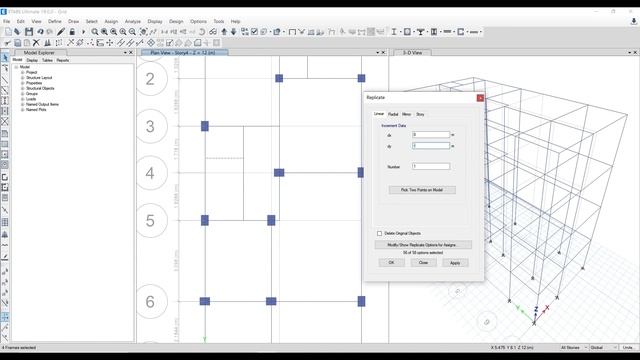Click the glasses perspective toggle icon
The width and height of the screenshot is (640, 360).
pos(213,32)
